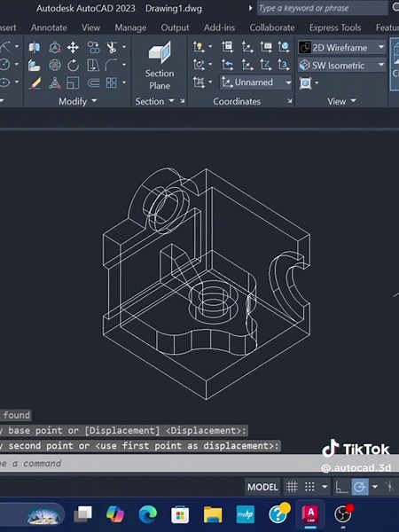Click the Section Plane button
399x532 pixels.
tap(160, 66)
